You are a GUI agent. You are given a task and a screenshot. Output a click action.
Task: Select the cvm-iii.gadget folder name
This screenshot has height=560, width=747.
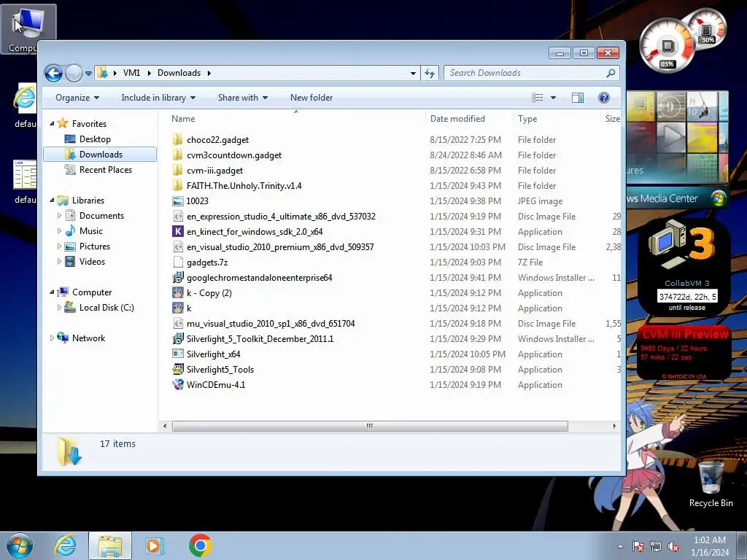pyautogui.click(x=215, y=171)
